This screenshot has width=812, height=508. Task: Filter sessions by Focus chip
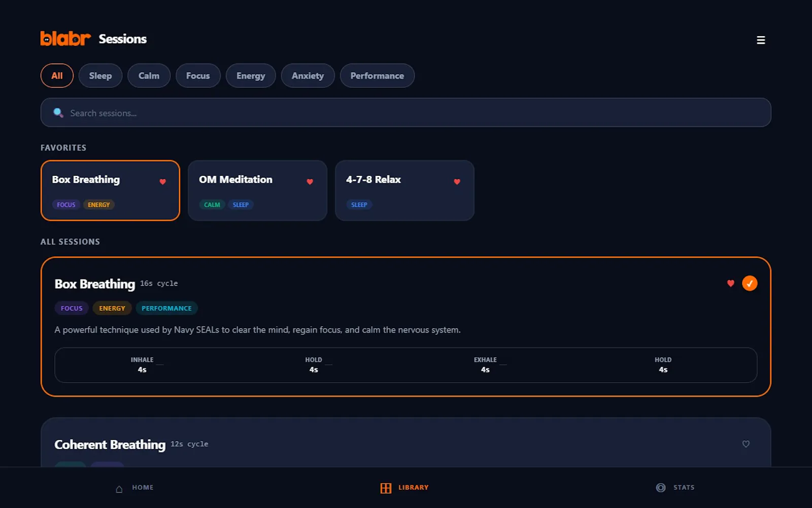(x=198, y=76)
